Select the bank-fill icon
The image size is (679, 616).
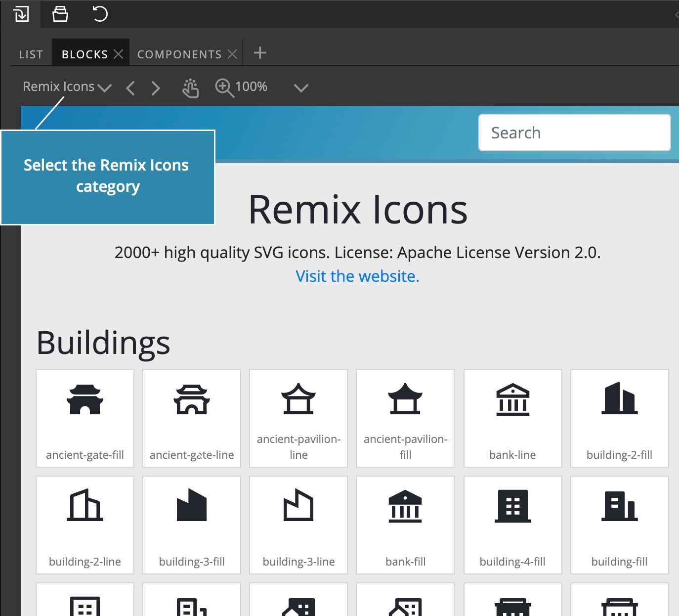(405, 525)
